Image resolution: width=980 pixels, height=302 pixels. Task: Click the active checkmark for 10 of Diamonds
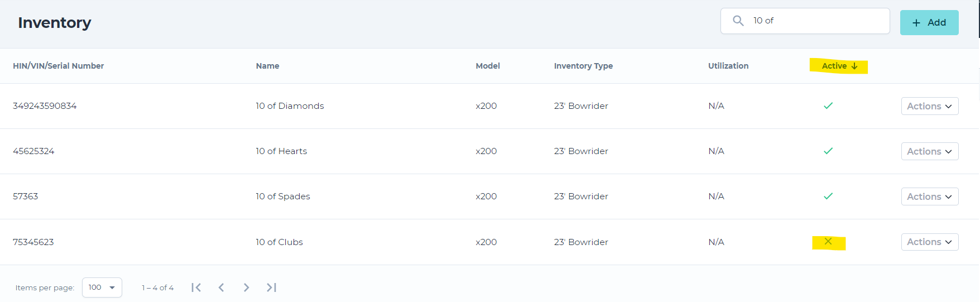(x=828, y=106)
